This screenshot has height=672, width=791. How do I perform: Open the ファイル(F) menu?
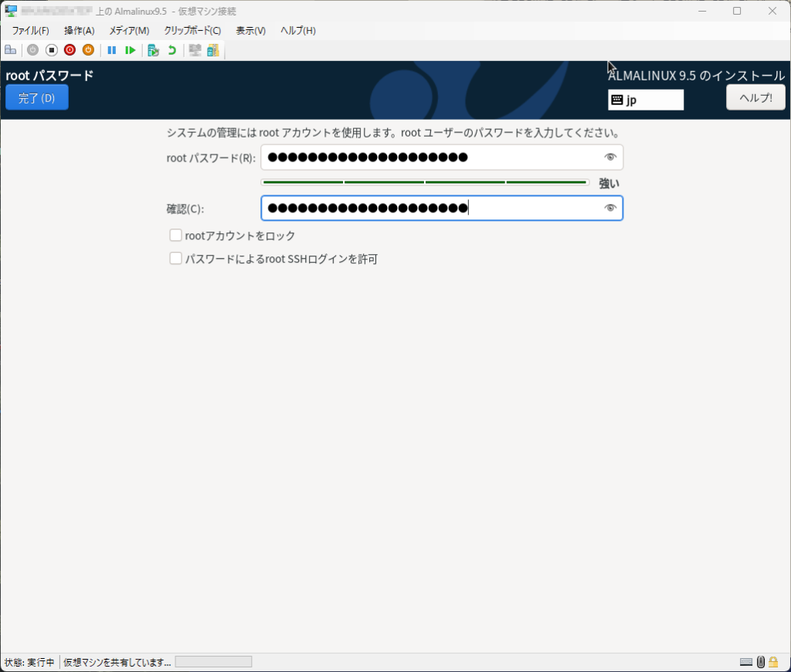point(30,31)
